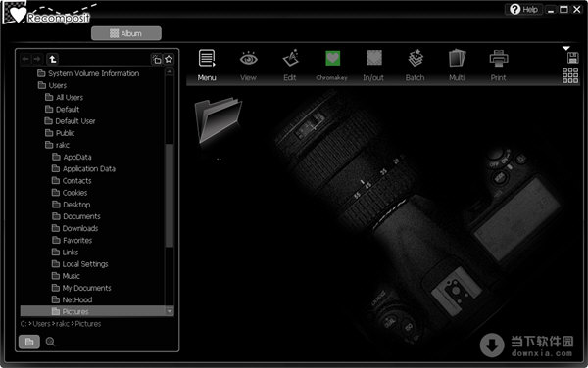
Task: Select the Downloads folder
Action: coord(75,228)
